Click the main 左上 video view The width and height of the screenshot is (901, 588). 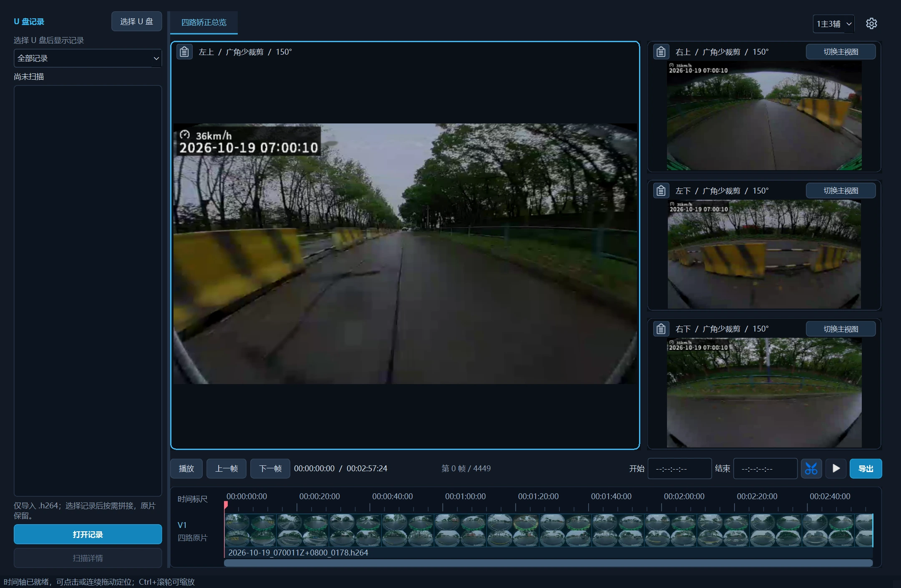[x=405, y=254]
